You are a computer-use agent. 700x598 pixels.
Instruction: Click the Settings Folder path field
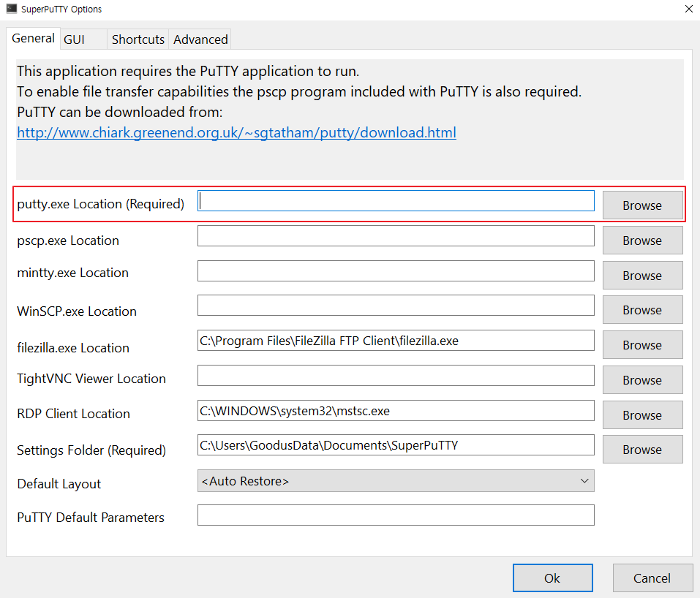coord(396,445)
